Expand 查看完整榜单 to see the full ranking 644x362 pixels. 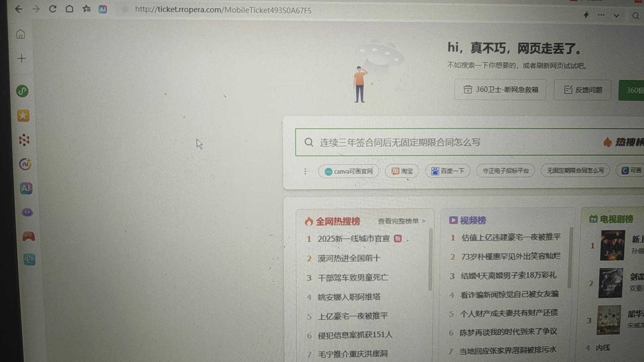click(401, 221)
